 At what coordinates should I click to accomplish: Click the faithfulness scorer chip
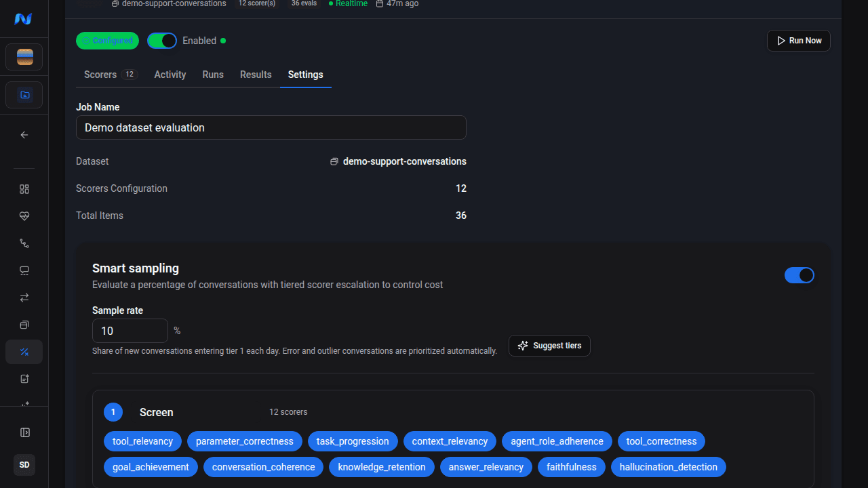pos(572,467)
